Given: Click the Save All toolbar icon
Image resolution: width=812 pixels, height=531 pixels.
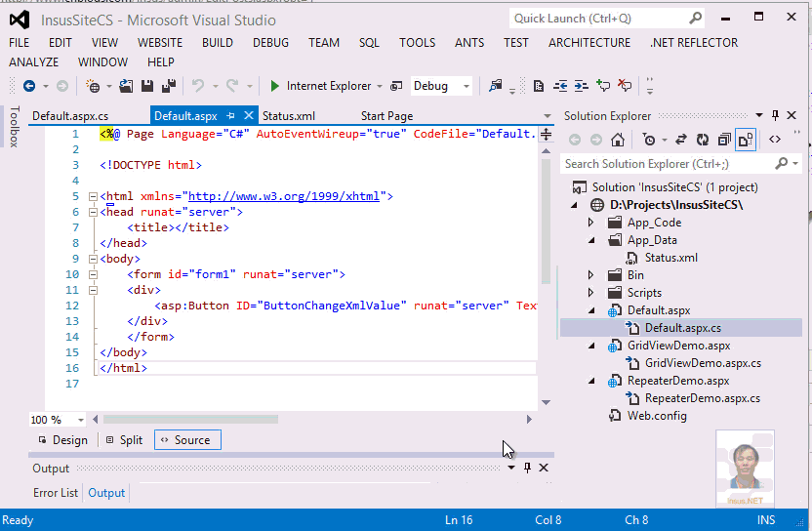Looking at the screenshot, I should 169,86.
